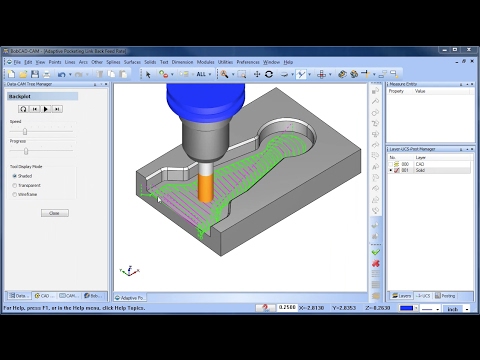Click the Speed slider handle
480x360 pixels.
point(25,132)
